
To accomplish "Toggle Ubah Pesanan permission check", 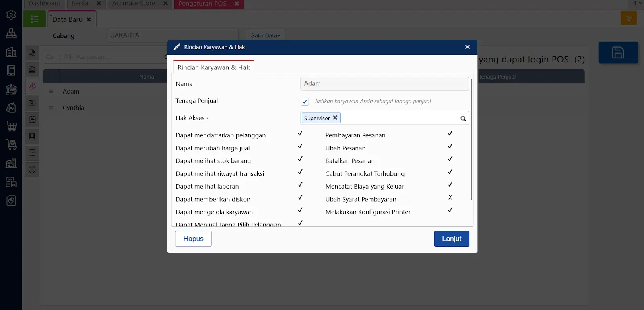I will (x=450, y=146).
